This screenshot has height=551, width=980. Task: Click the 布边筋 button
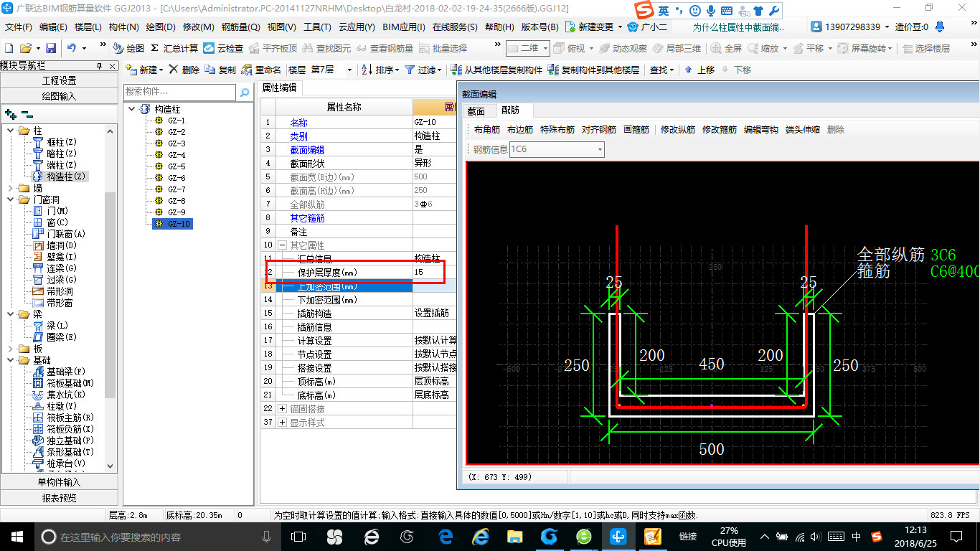[520, 130]
